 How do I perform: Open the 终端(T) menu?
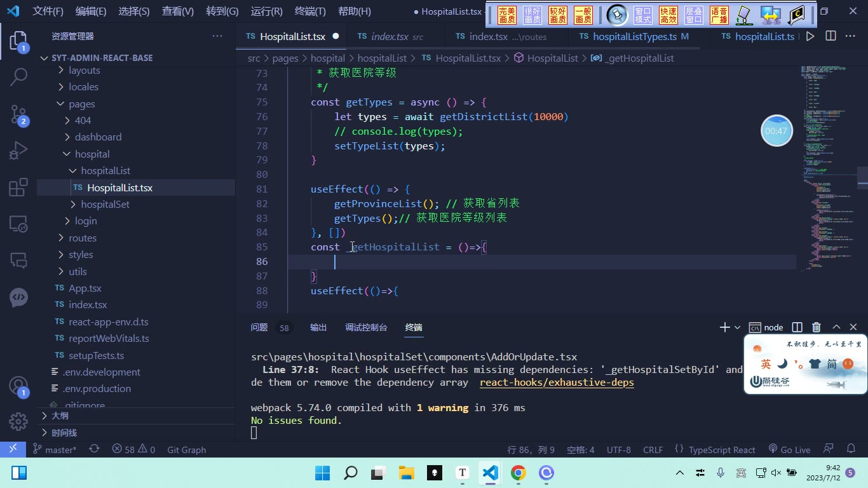click(310, 11)
